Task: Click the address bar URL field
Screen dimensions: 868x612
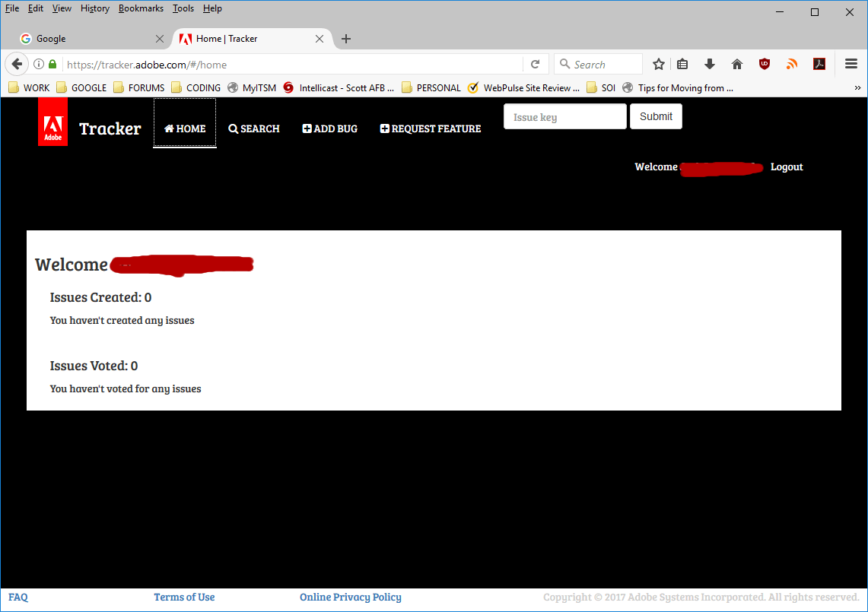Action: pos(294,65)
